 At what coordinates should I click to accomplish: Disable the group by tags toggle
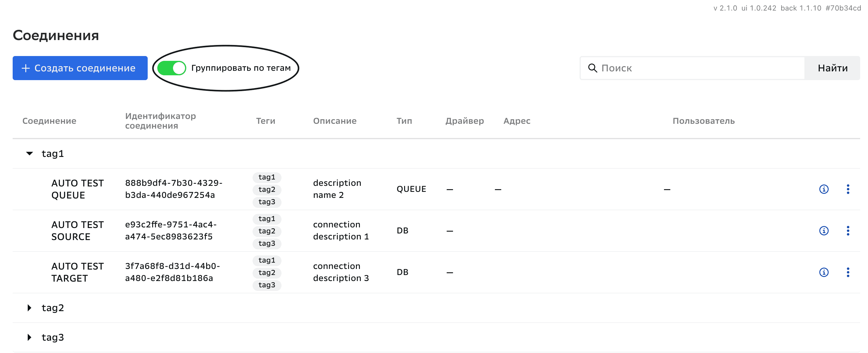pyautogui.click(x=171, y=68)
